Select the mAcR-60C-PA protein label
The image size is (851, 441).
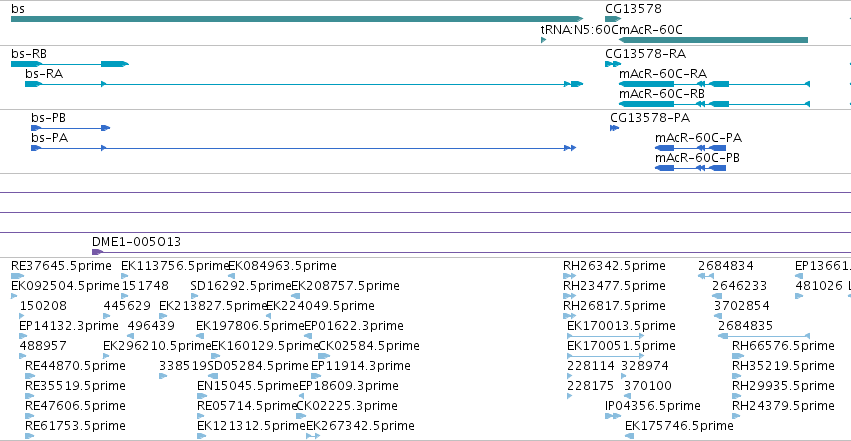tap(698, 138)
